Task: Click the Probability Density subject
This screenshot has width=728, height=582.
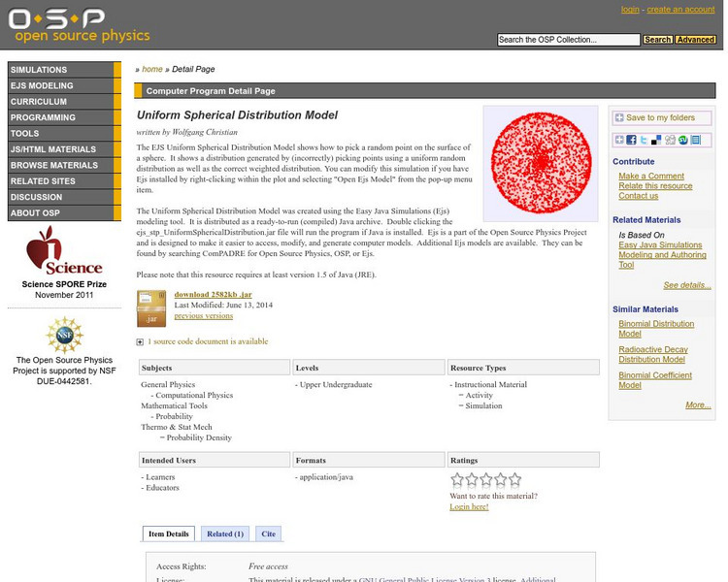Action: coord(199,437)
